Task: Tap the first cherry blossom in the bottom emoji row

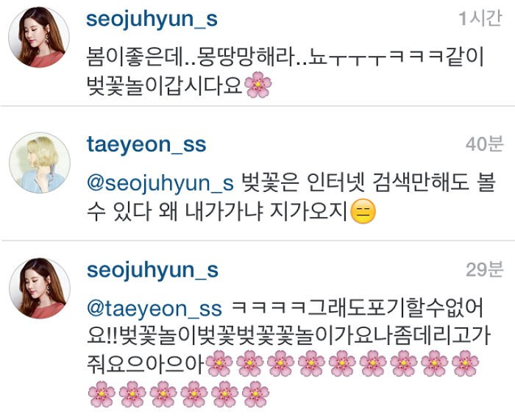Action: click(x=102, y=394)
